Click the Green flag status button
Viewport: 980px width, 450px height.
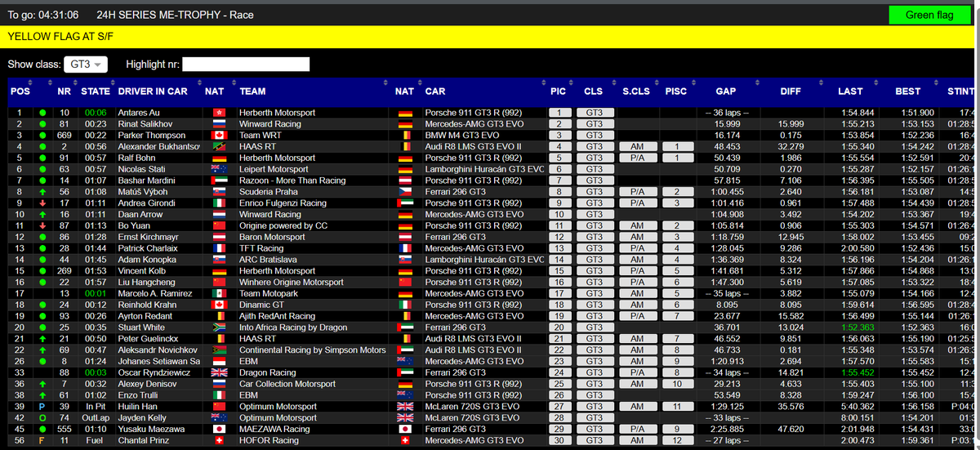click(929, 15)
